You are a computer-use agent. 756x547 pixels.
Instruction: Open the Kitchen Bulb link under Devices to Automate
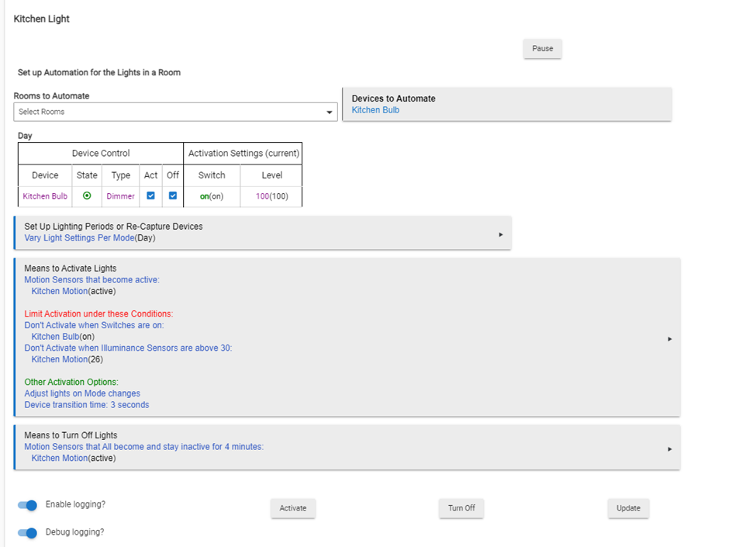(375, 110)
